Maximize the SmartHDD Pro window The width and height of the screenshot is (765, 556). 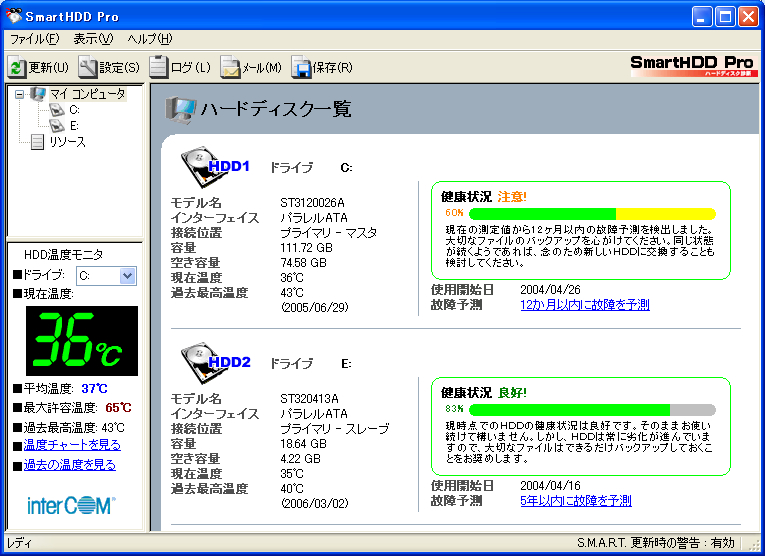pyautogui.click(x=725, y=17)
